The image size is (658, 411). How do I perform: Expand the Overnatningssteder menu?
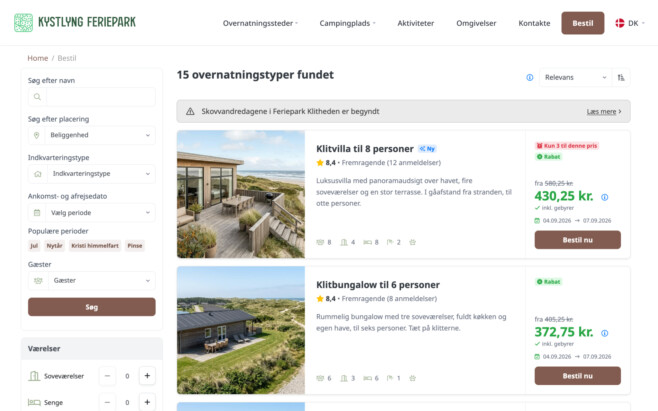click(260, 23)
